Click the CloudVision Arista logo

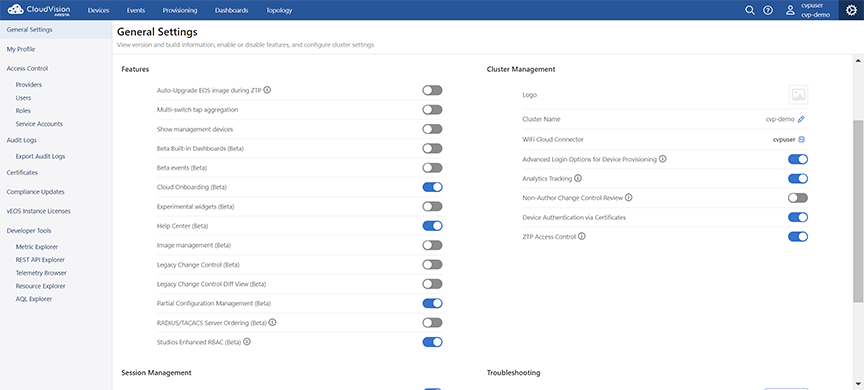(x=39, y=10)
